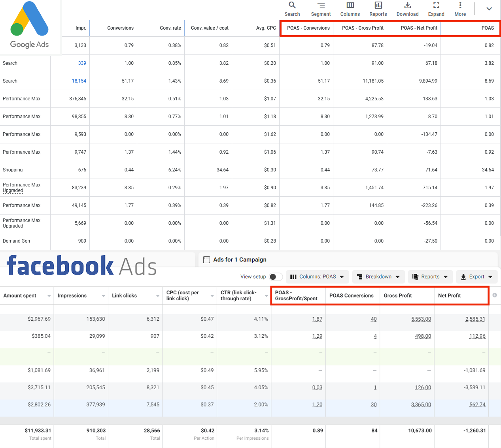Select the $11,933.31 total spent value
Screen dimensions: 501x448
tap(38, 431)
